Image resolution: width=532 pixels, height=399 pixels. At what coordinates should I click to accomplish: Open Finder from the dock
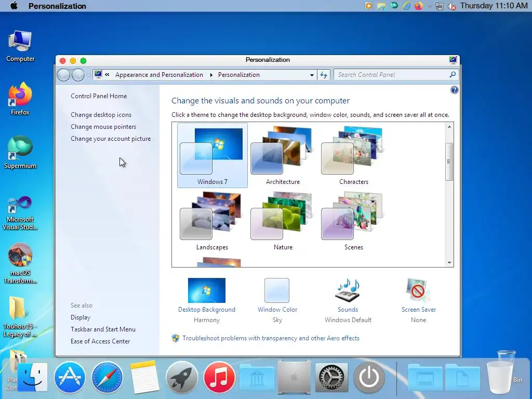coord(32,377)
